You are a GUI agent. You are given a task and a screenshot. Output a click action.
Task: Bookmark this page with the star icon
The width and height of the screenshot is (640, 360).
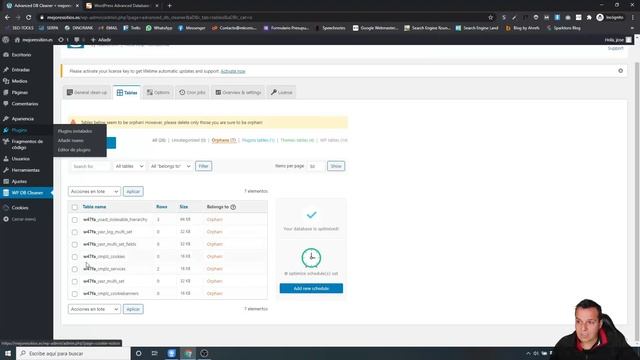[x=491, y=18]
